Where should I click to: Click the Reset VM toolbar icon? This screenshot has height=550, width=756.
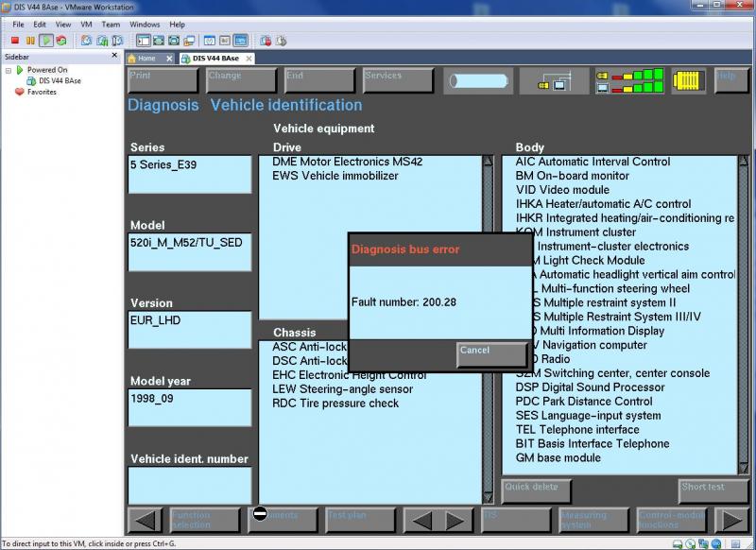click(x=60, y=41)
